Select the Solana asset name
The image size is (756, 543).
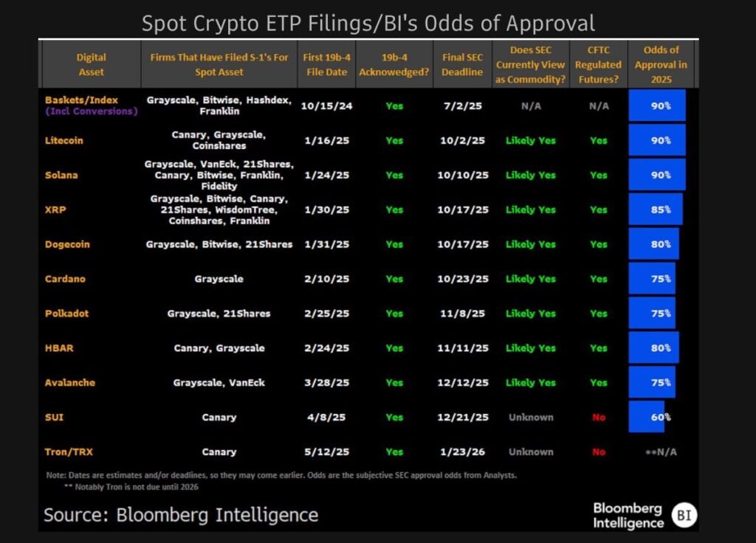[x=61, y=175]
